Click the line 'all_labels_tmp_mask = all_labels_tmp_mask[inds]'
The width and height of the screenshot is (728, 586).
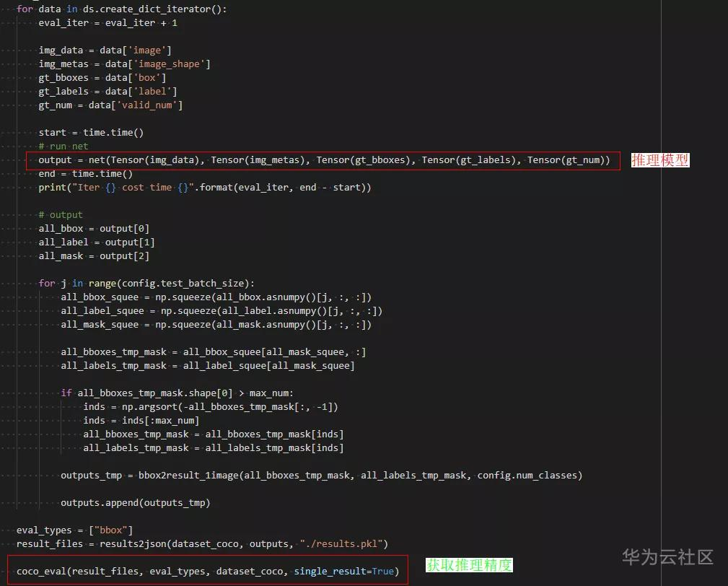coord(213,448)
